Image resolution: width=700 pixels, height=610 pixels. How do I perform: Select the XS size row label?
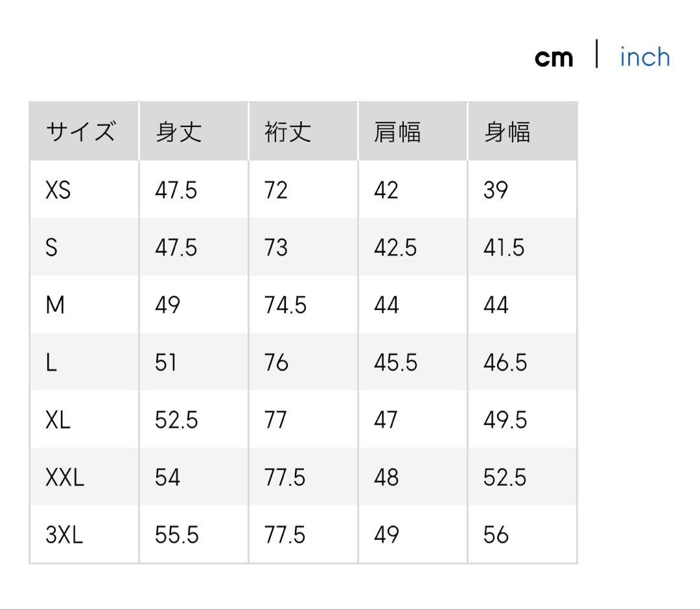coord(58,190)
